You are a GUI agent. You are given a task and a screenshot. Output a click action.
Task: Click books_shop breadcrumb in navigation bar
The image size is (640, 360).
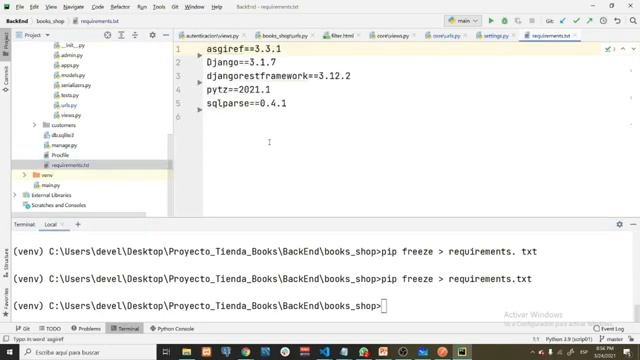click(50, 21)
